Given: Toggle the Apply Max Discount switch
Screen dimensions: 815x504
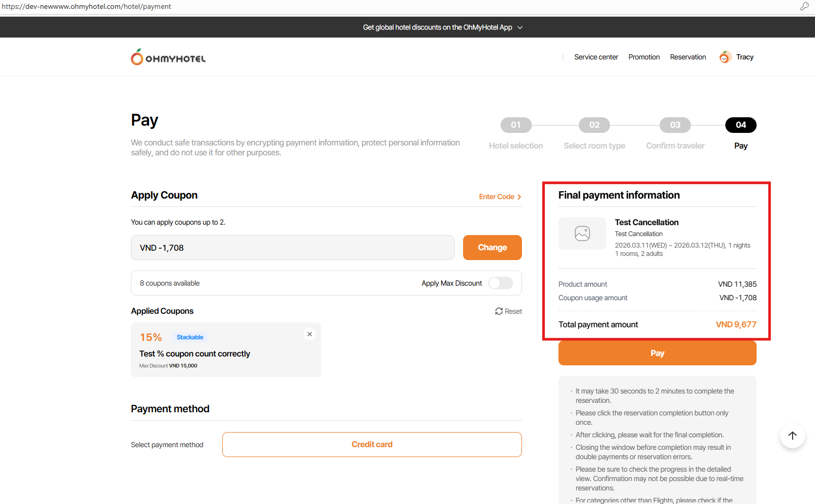Looking at the screenshot, I should point(501,283).
